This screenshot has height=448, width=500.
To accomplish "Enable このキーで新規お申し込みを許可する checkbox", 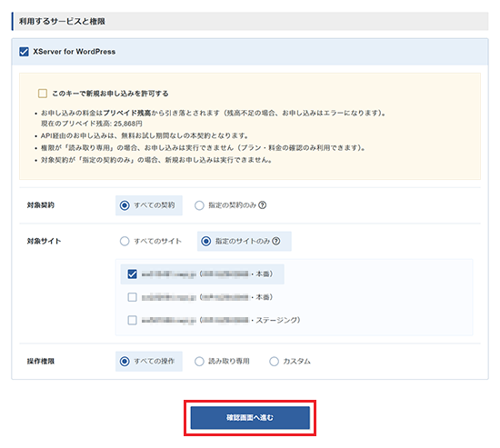I will [43, 94].
